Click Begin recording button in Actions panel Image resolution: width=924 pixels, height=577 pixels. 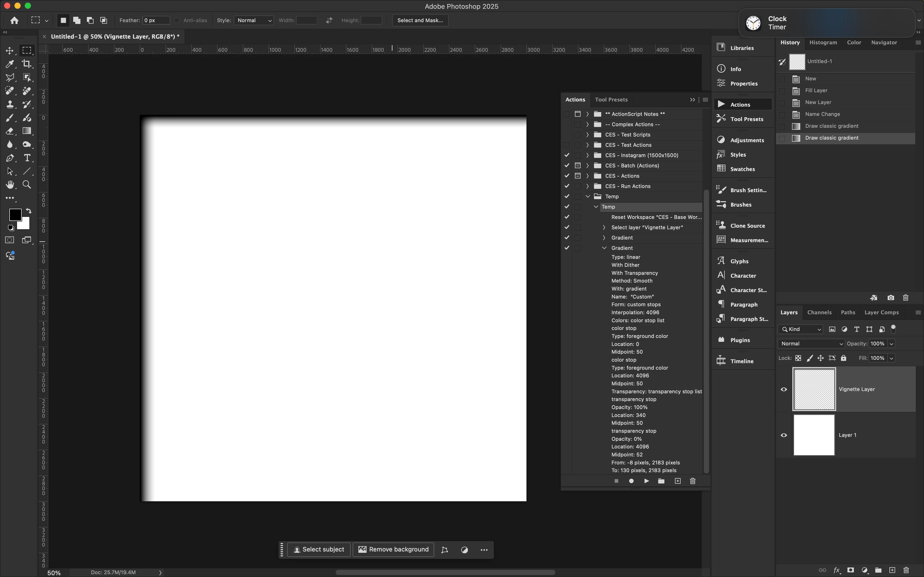(x=631, y=481)
